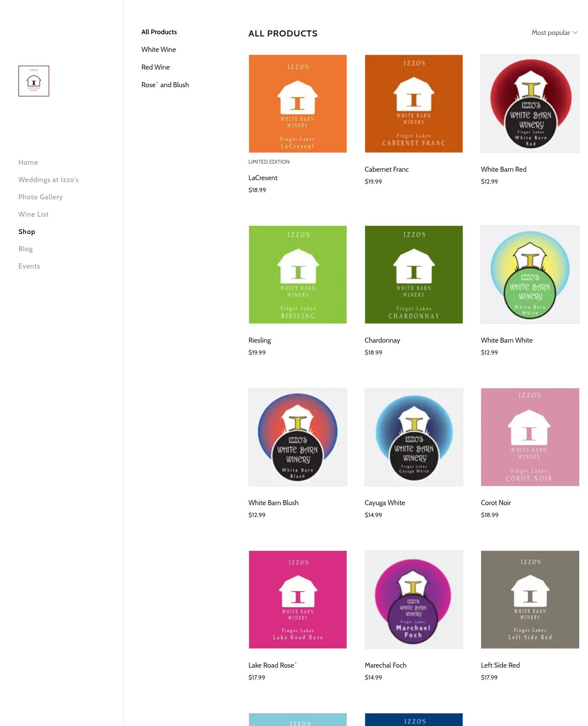Click the $14.99 price under Marechal Foch
588x726 pixels.
(373, 678)
